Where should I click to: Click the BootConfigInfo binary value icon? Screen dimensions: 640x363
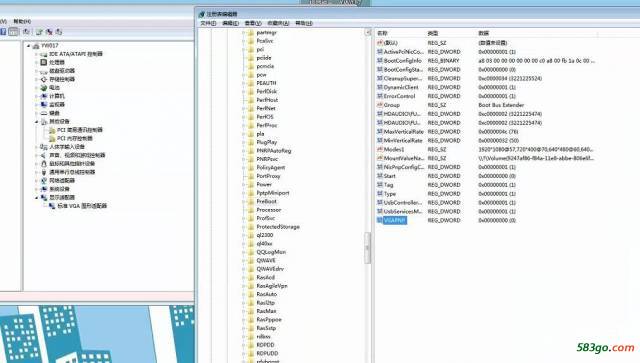(380, 60)
